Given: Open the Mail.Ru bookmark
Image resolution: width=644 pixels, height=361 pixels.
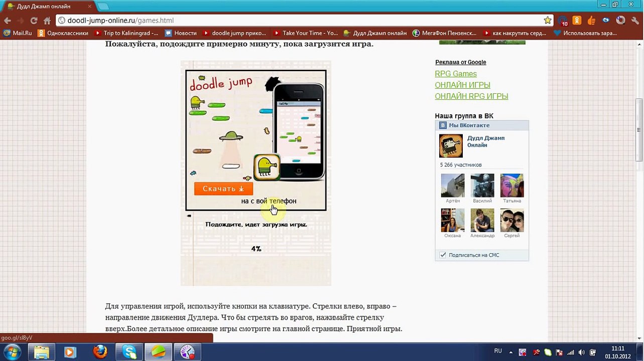Looking at the screenshot, I should 18,33.
